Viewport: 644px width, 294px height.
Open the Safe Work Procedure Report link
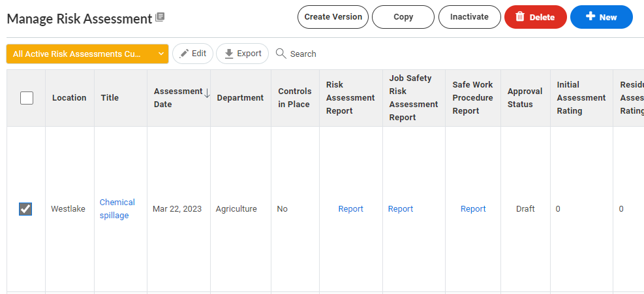pos(473,209)
